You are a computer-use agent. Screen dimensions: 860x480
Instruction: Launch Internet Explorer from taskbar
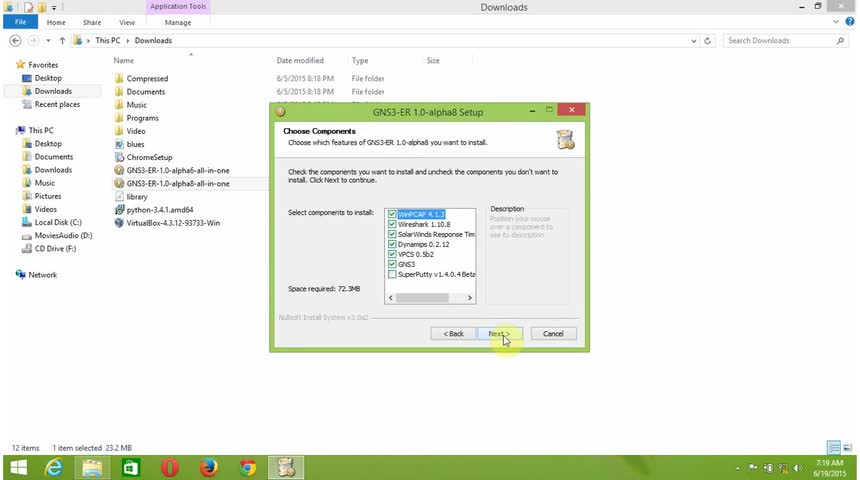click(x=54, y=468)
